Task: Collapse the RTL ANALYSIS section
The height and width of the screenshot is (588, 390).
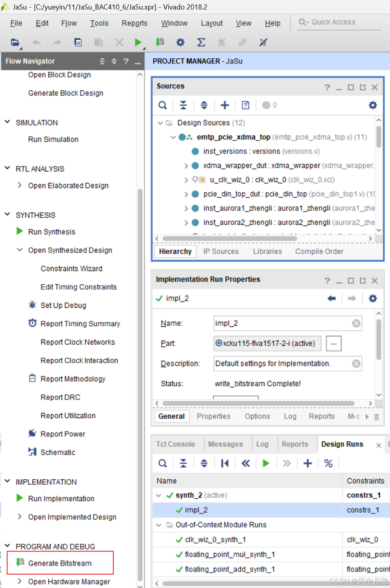Action: click(x=7, y=168)
